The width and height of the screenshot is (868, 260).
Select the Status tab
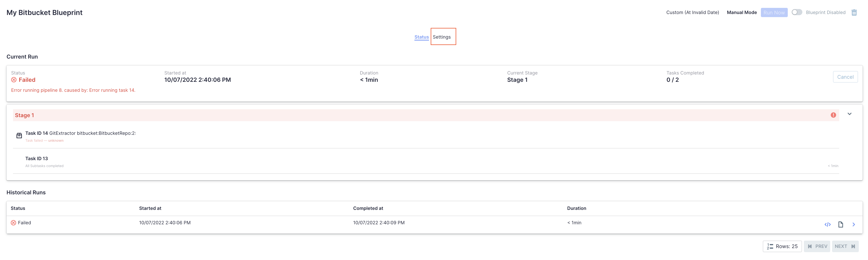[421, 37]
